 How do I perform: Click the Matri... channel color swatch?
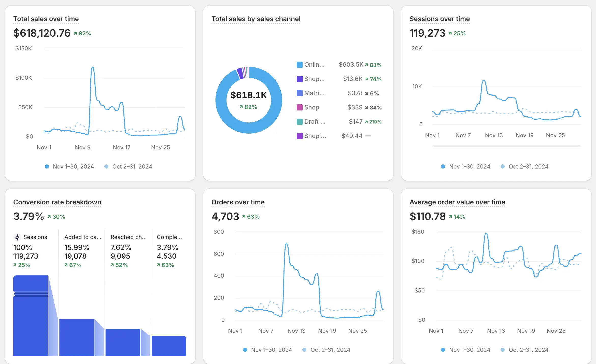point(300,93)
